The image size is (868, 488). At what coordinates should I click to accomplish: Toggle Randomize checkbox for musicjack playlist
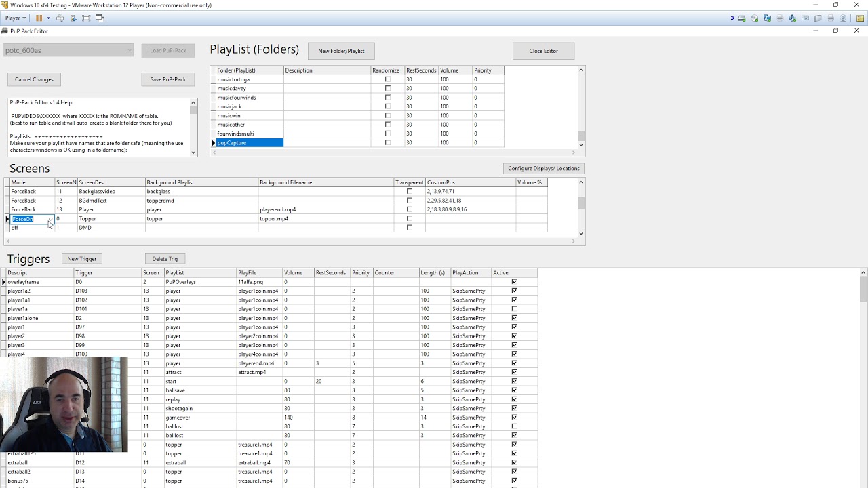[388, 106]
